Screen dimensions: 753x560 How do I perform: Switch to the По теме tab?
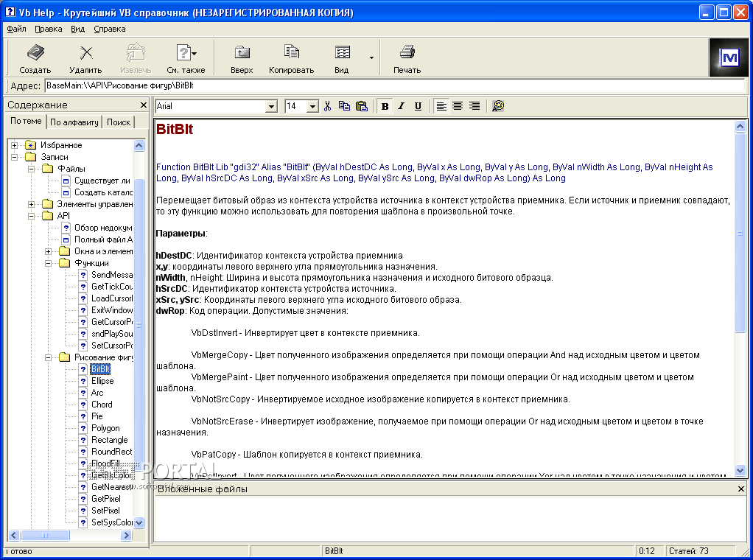(26, 121)
